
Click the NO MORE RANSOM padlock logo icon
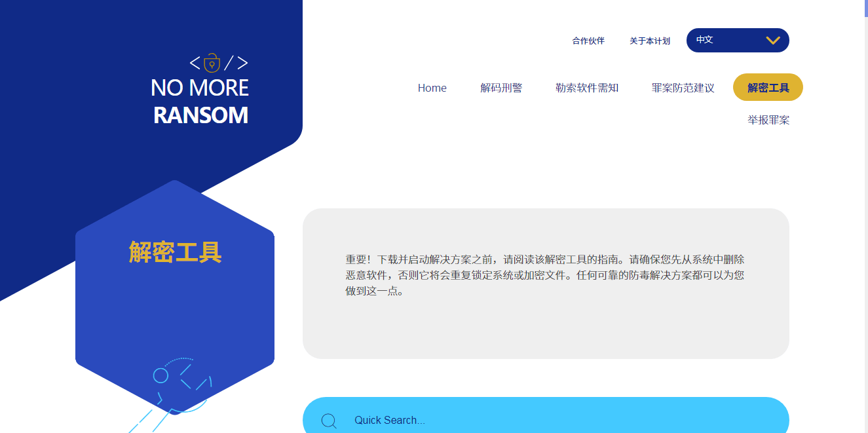pos(211,62)
